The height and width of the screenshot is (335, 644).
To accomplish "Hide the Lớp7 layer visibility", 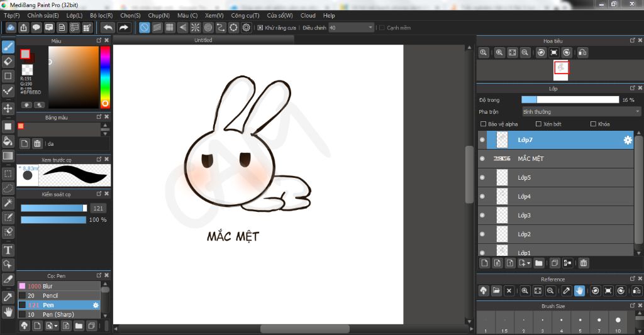I will pyautogui.click(x=482, y=140).
